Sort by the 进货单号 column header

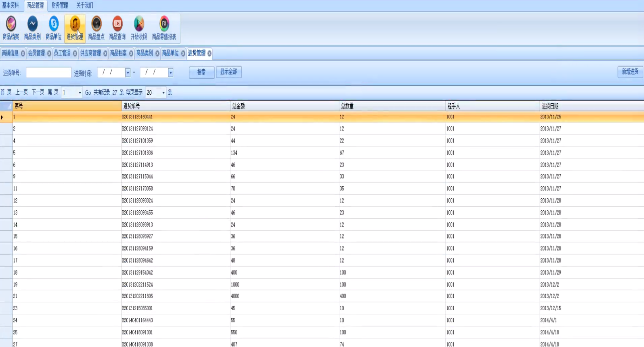click(x=176, y=106)
